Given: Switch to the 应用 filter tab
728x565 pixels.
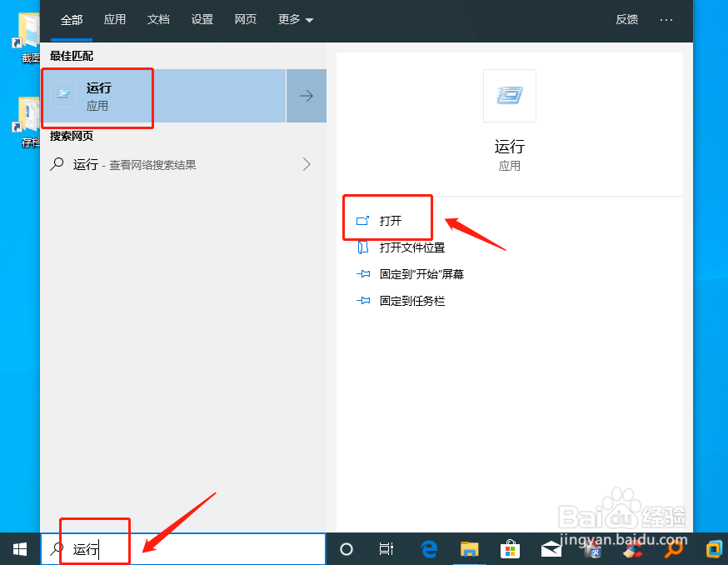Looking at the screenshot, I should 115,19.
